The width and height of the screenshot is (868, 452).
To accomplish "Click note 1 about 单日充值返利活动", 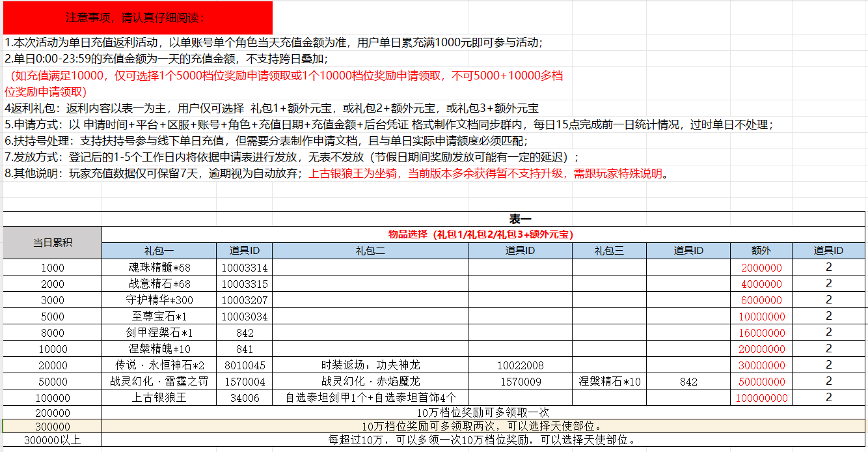I will point(274,43).
